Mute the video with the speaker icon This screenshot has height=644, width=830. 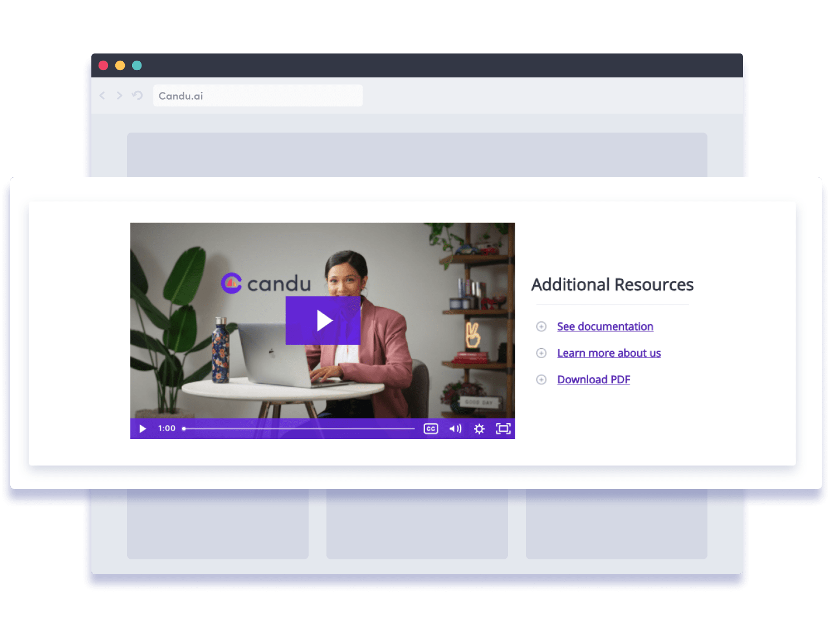455,428
